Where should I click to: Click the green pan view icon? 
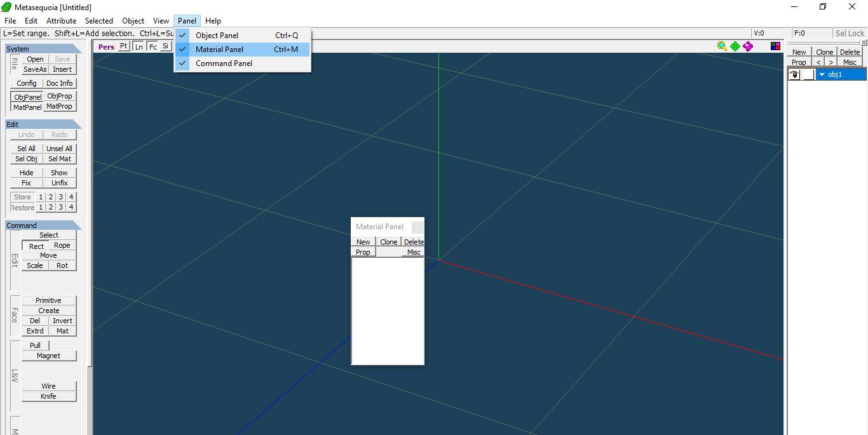point(735,46)
